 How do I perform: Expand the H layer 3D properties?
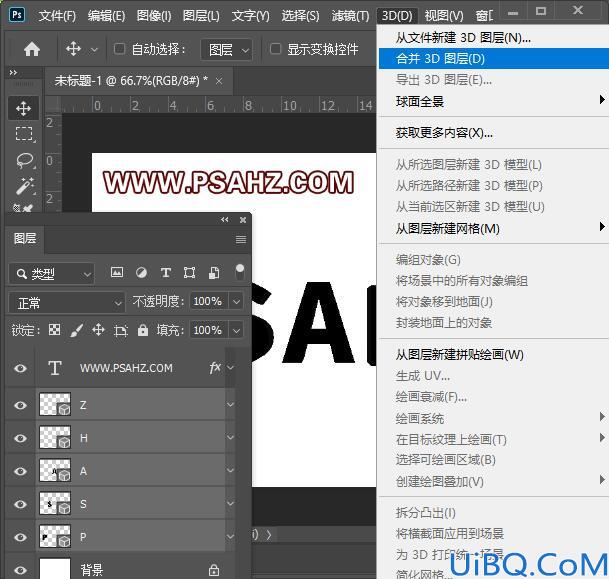click(x=230, y=438)
